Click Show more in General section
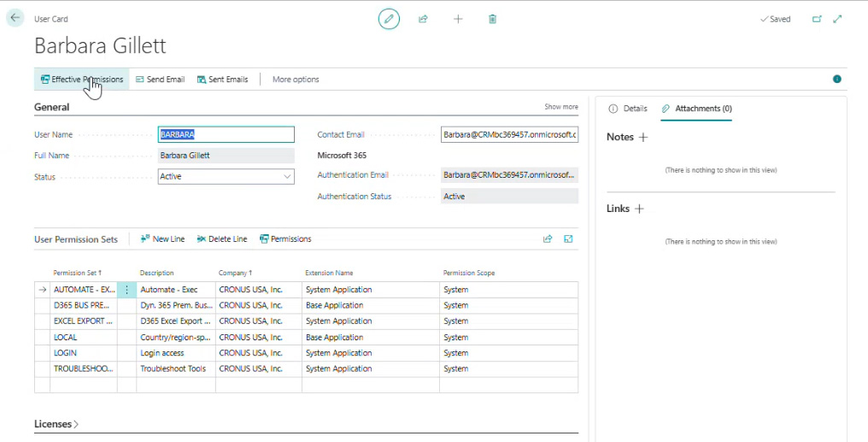This screenshot has height=442, width=868. pos(561,106)
